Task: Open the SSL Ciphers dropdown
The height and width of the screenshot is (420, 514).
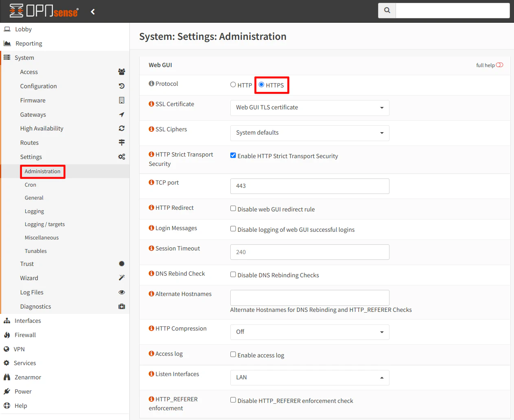Action: point(310,133)
